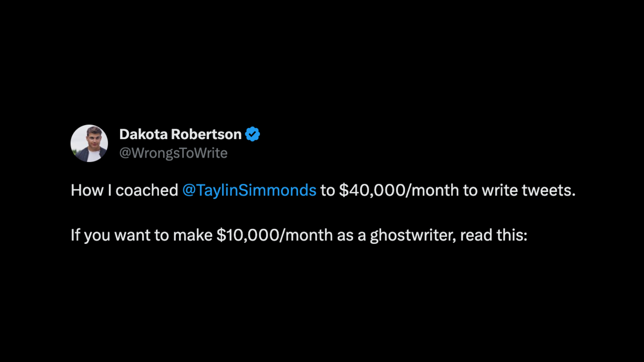This screenshot has width=644, height=362.
Task: Click the words "write tweets."
Action: coord(528,190)
